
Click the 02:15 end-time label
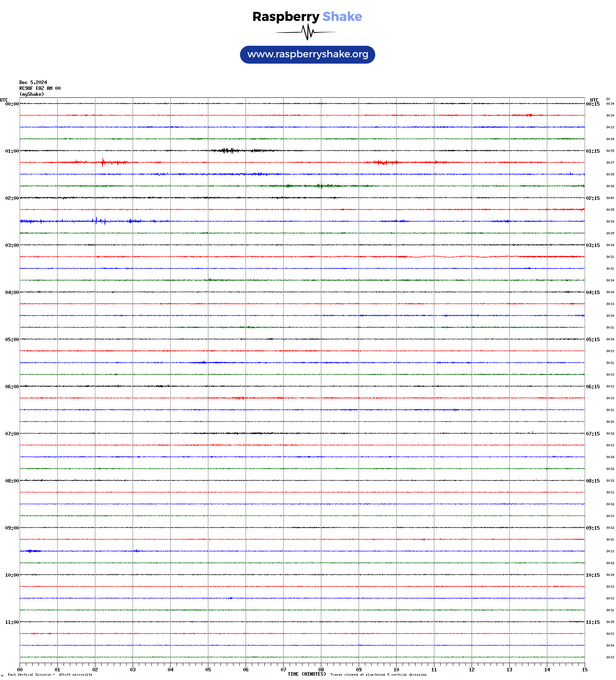point(593,198)
